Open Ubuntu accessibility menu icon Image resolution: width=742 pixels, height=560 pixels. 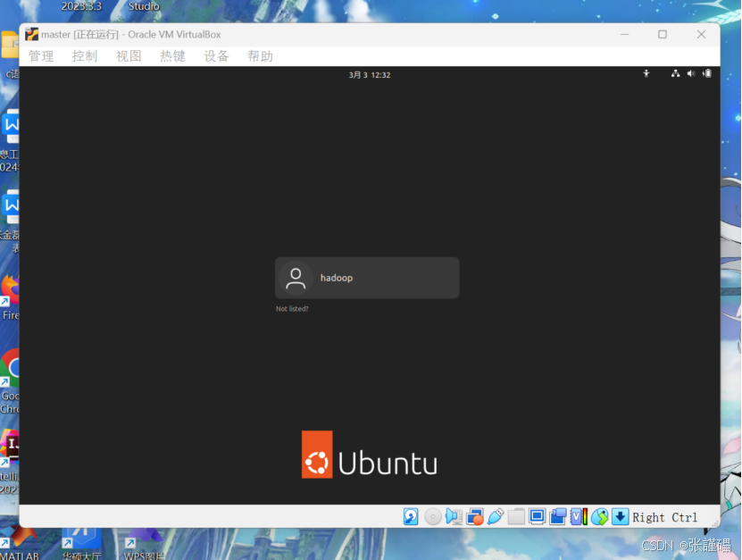646,73
